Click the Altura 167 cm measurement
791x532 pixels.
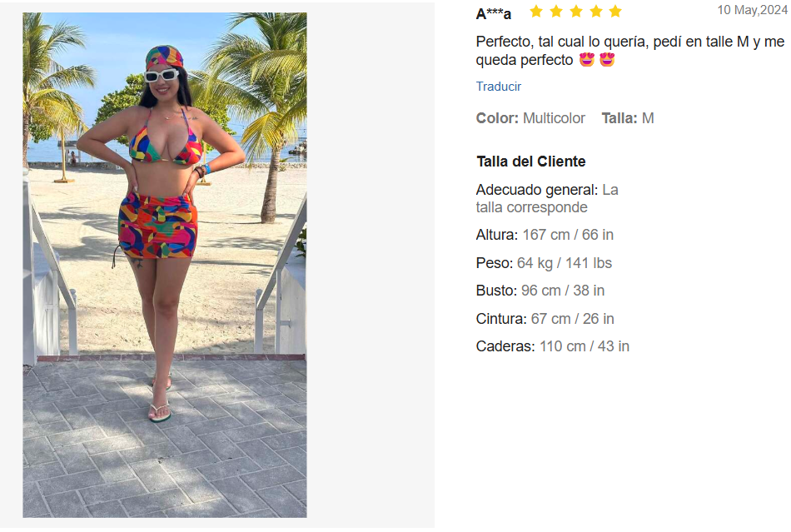[x=545, y=235]
